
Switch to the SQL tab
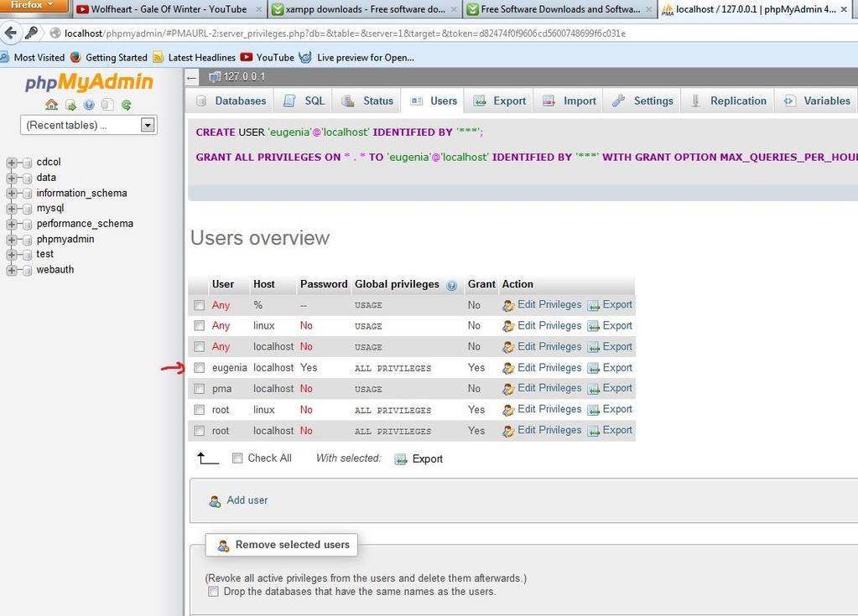(304, 101)
